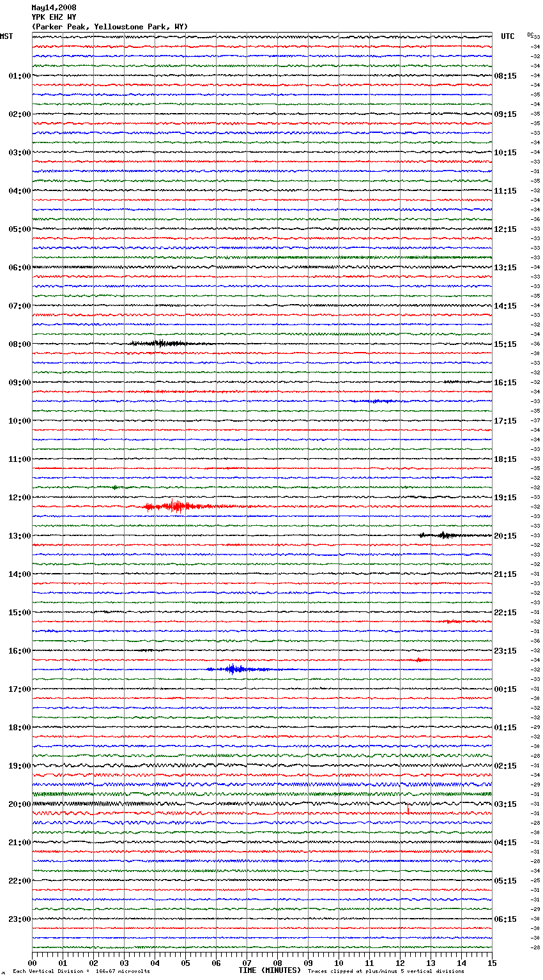Click minute 00 on the time axis
Viewport: 543px width, 980px height.
point(32,963)
